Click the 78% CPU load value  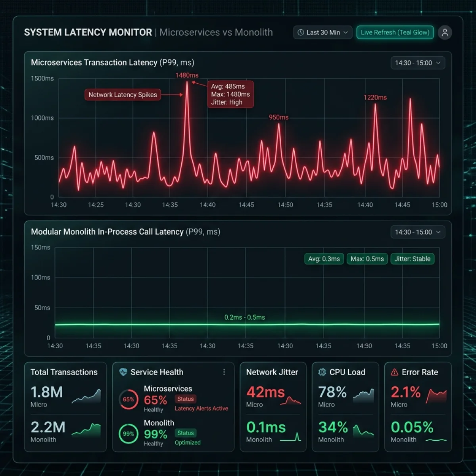click(332, 392)
